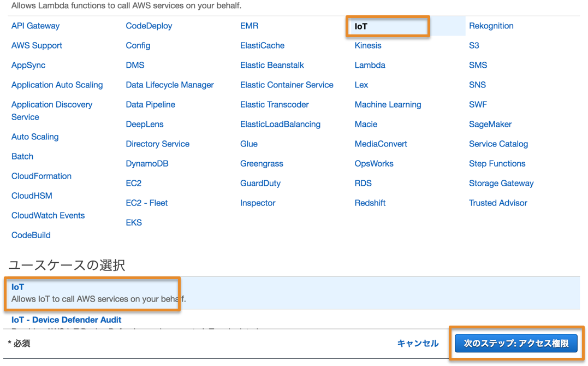The width and height of the screenshot is (588, 366).
Task: Select Auto Scaling service
Action: [x=35, y=137]
